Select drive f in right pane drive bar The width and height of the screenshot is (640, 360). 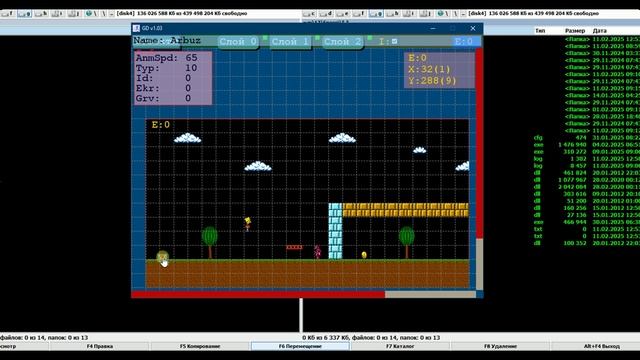[x=360, y=13]
